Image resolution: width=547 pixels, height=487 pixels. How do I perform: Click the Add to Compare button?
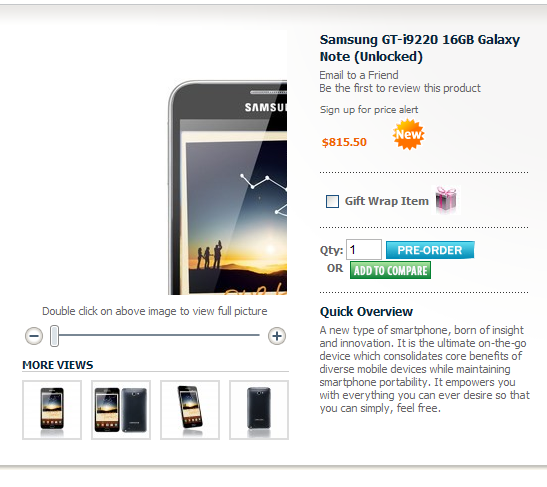click(390, 270)
